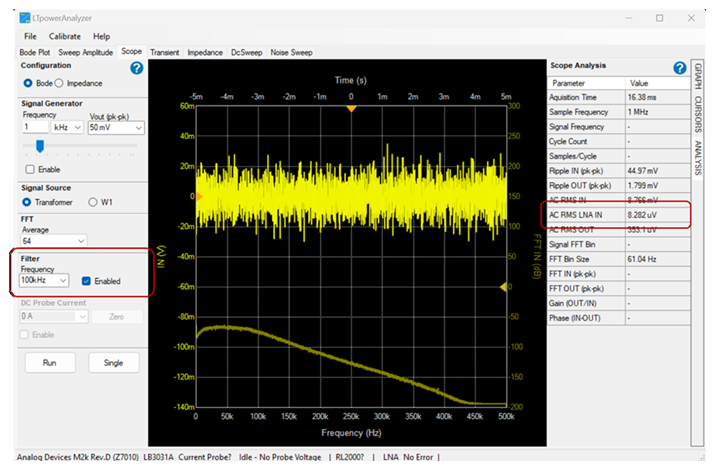
Task: Click the Aquisition Time value 16.38 ms
Action: coord(642,98)
